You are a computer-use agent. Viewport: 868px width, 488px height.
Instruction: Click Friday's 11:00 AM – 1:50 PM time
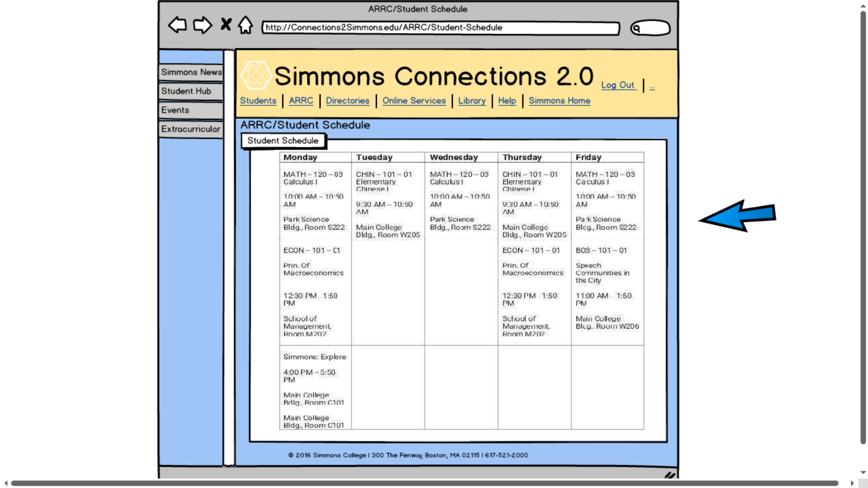(x=604, y=299)
